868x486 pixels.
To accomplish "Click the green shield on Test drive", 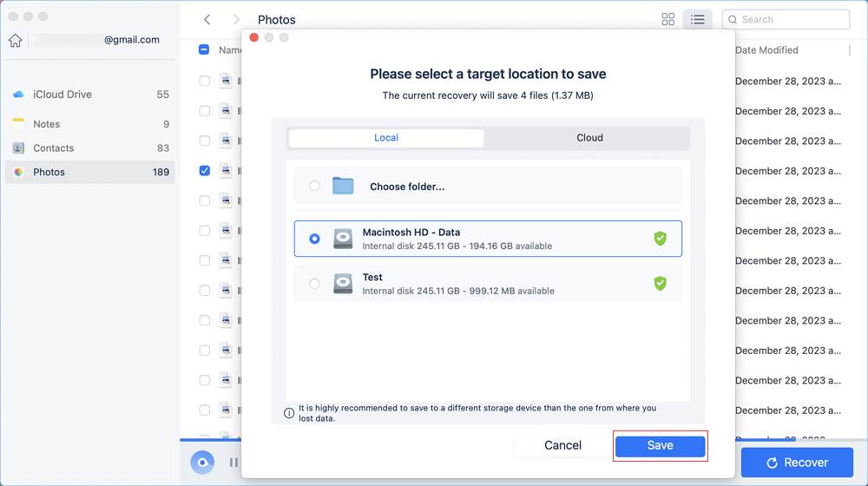I will point(660,283).
